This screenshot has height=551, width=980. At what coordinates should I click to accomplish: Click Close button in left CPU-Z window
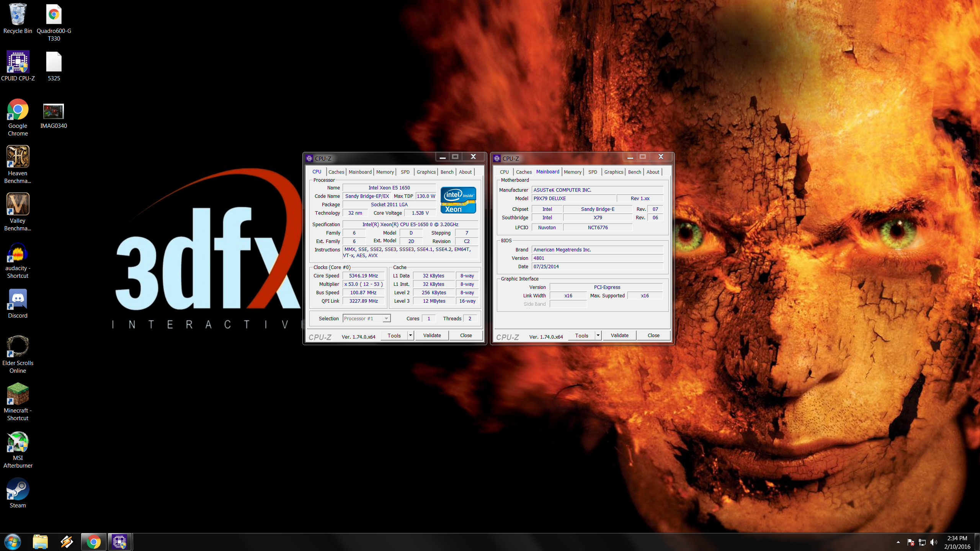(x=466, y=336)
